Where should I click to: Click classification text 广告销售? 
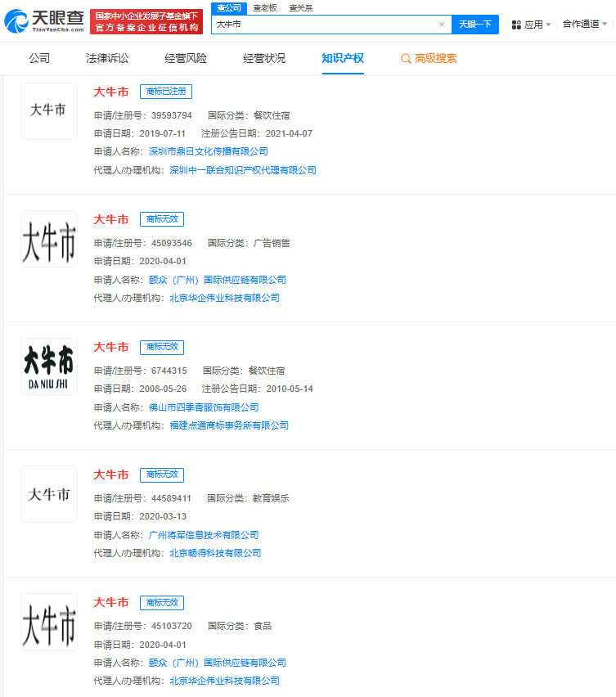point(272,243)
